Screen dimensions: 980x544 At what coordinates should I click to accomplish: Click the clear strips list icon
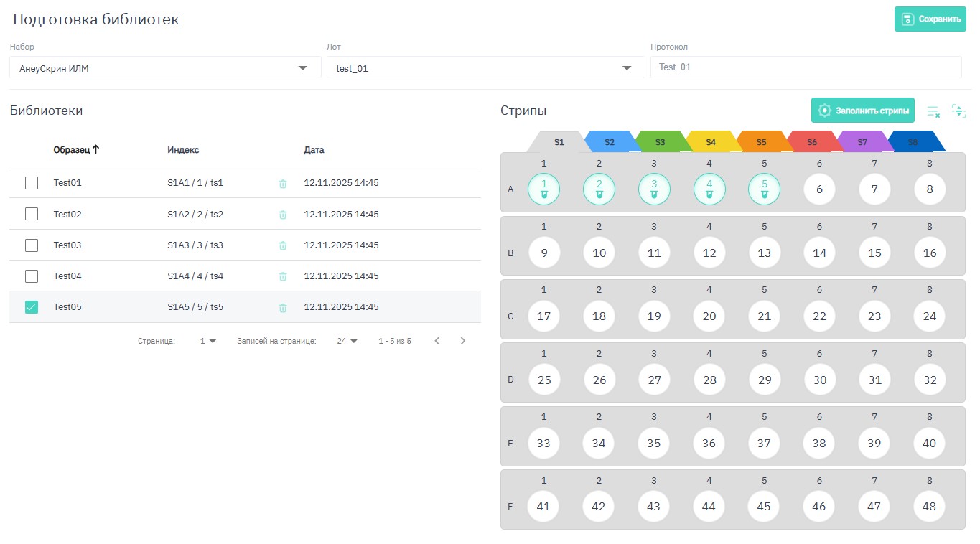click(x=933, y=111)
